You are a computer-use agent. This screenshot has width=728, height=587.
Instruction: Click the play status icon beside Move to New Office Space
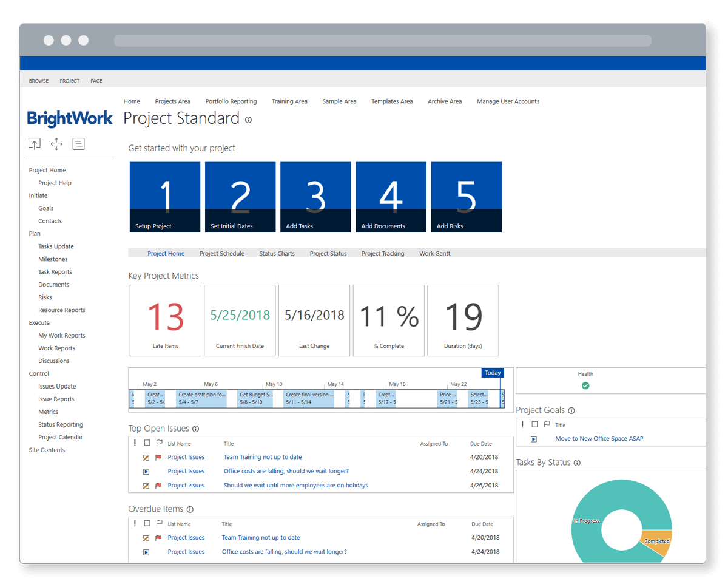534,439
